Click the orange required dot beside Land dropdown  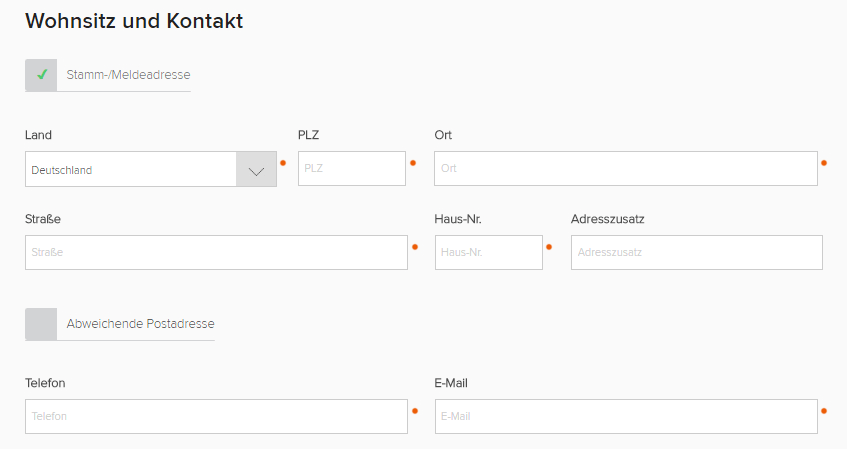(283, 162)
